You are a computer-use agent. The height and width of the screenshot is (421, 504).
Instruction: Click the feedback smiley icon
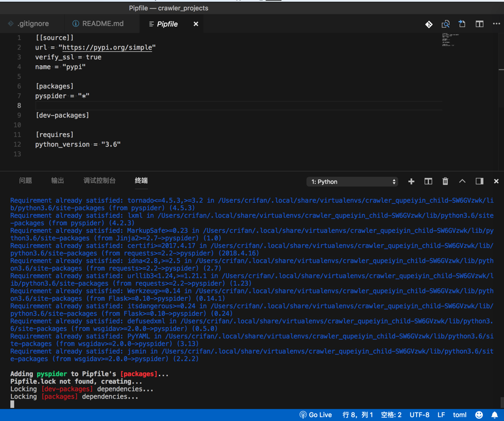[x=479, y=415]
